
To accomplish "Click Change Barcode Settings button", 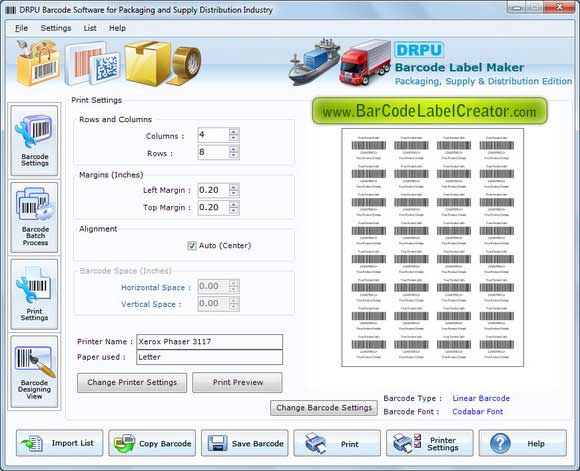I will coord(324,408).
